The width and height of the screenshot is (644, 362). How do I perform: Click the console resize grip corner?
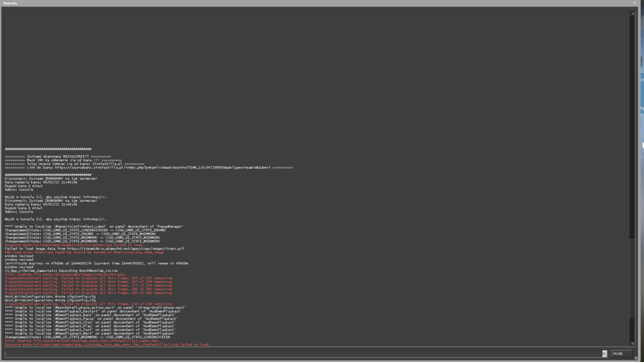[636, 358]
